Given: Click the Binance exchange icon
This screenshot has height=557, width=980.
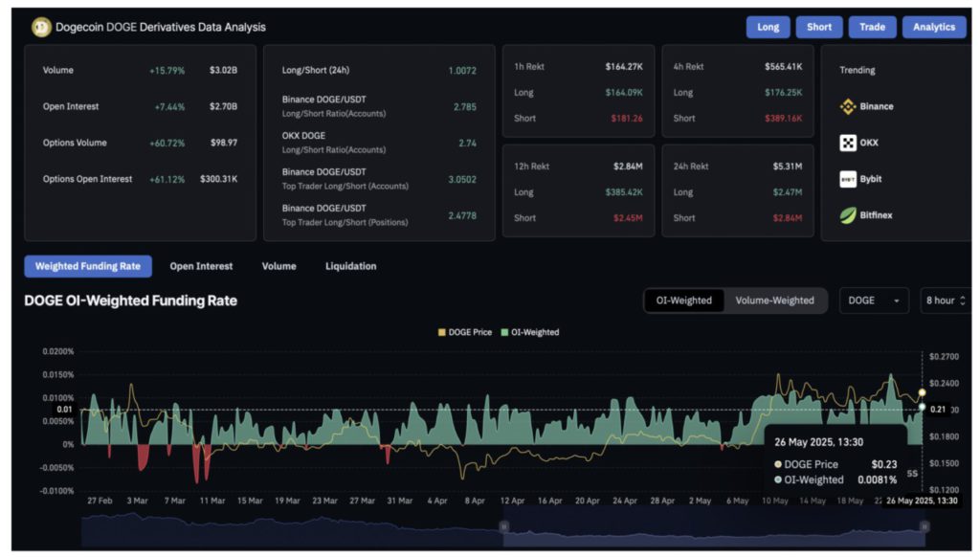Looking at the screenshot, I should pos(848,106).
